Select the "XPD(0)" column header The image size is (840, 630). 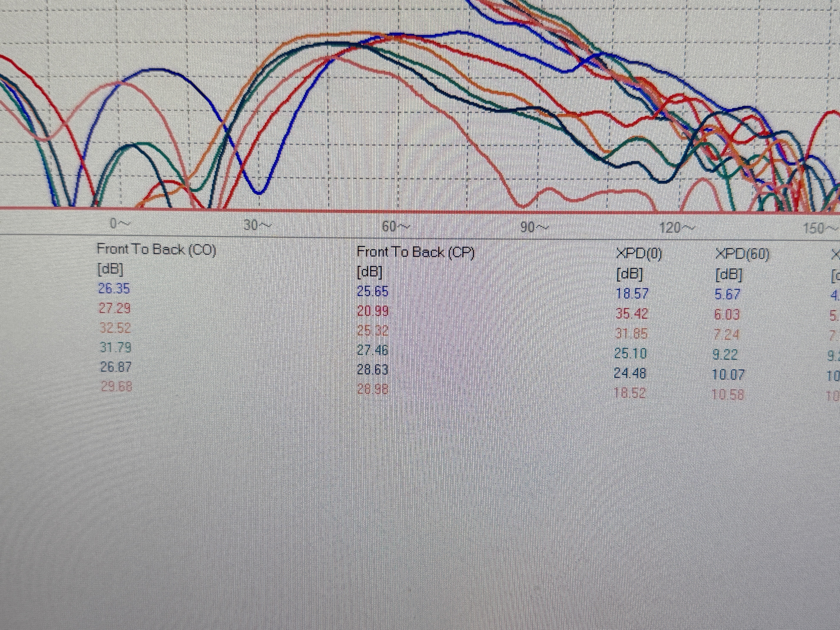coord(639,254)
